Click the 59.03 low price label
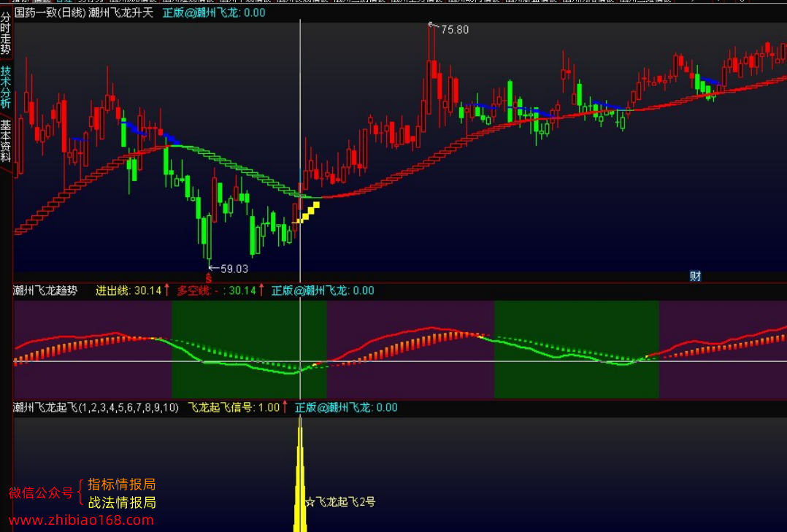The image size is (787, 532). [x=234, y=269]
